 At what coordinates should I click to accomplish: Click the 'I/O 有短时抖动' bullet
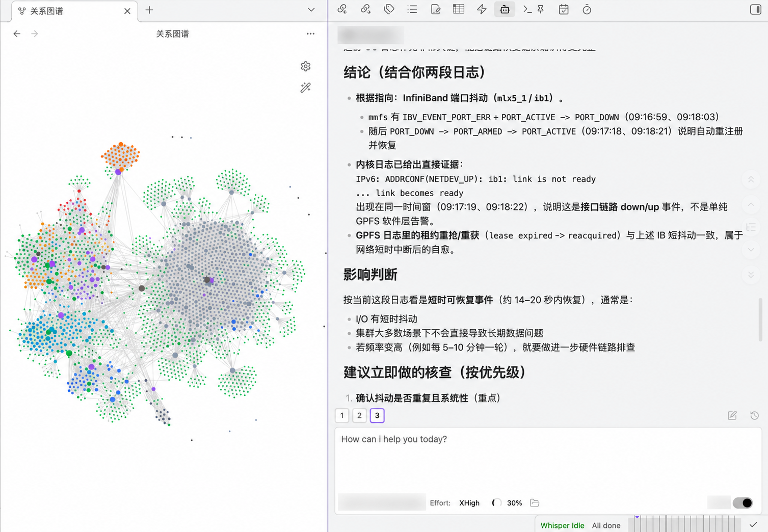point(386,319)
